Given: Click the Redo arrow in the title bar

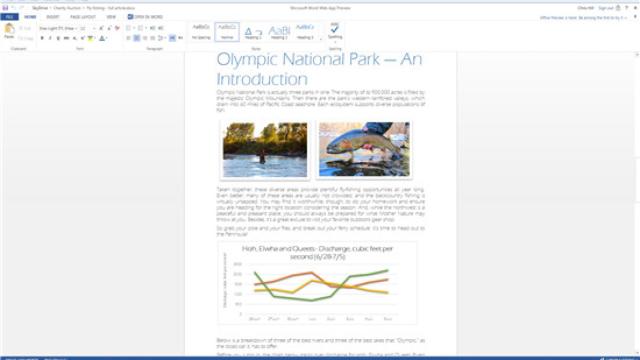Looking at the screenshot, I should coord(21,8).
